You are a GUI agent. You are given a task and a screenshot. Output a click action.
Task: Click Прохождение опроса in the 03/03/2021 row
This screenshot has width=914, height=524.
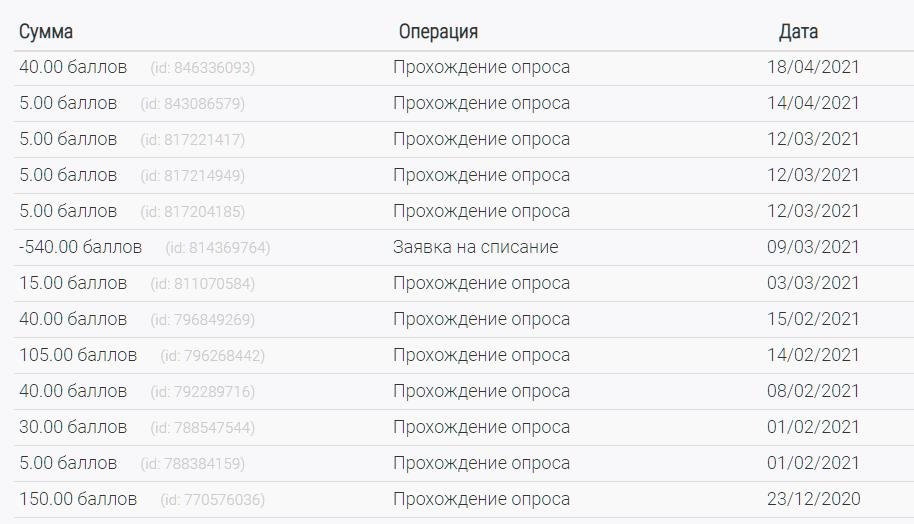coord(481,283)
